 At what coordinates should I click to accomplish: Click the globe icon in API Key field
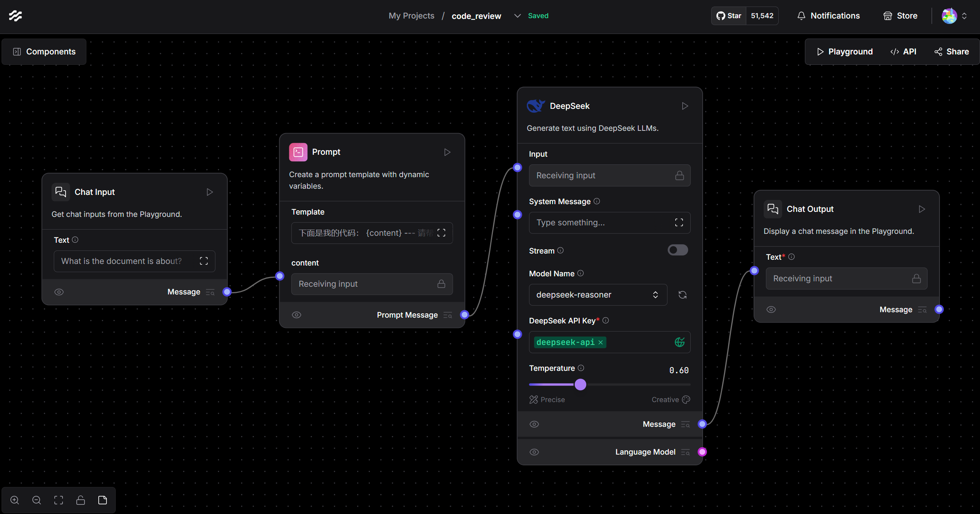click(680, 342)
